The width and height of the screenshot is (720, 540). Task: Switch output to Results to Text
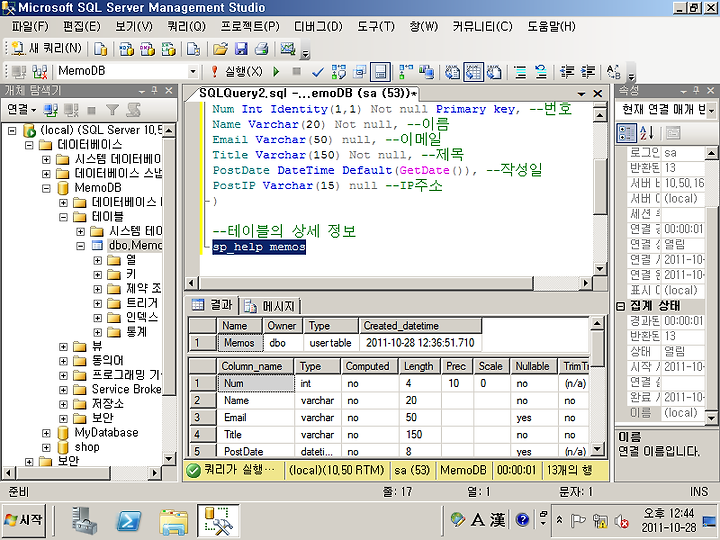tap(453, 72)
